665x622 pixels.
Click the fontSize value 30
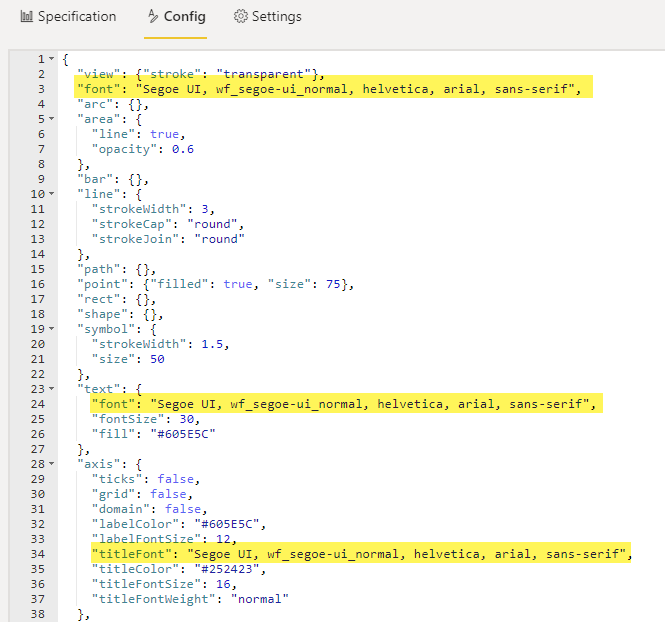187,419
